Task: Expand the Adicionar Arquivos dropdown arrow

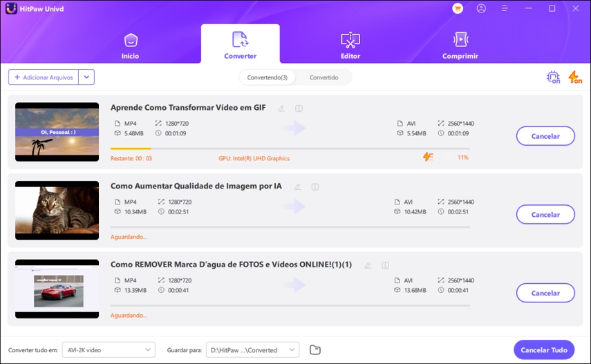Action: tap(86, 77)
